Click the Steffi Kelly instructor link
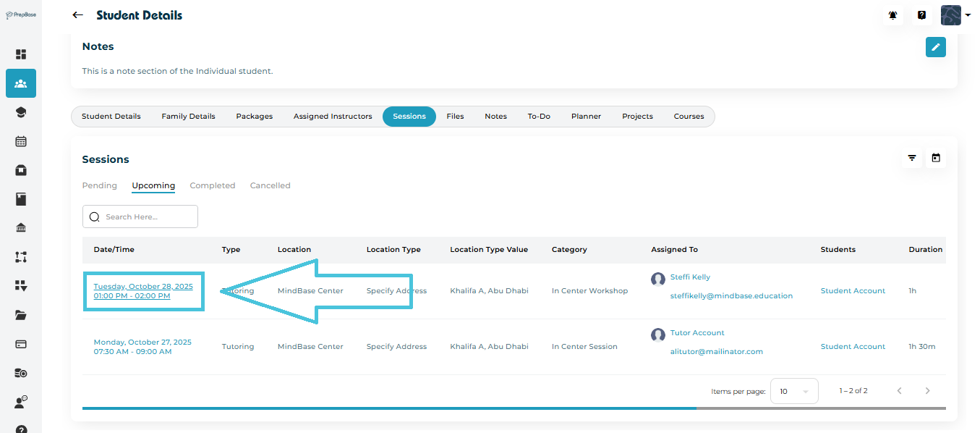Screen dimensions: 980x433 [x=690, y=277]
